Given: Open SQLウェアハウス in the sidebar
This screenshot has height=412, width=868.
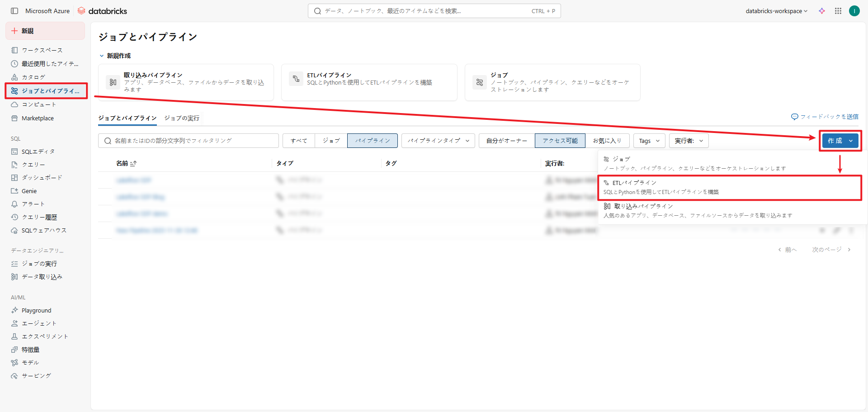Looking at the screenshot, I should click(x=44, y=231).
